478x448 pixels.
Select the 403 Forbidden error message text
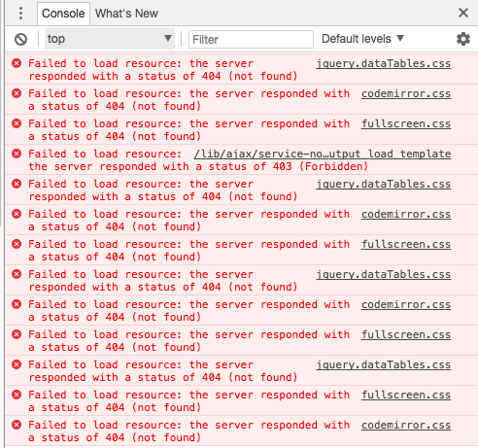[198, 166]
